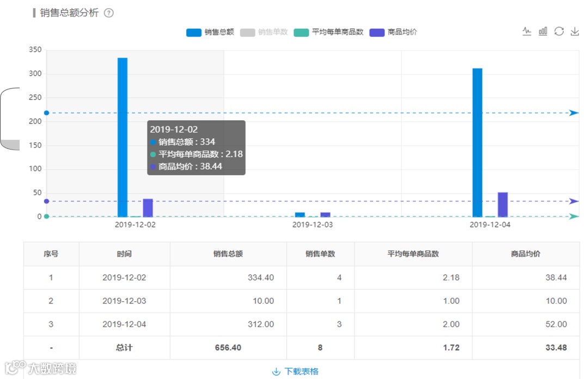This screenshot has width=588, height=379.
Task: Select table cell 2019-12-04
Action: [124, 324]
